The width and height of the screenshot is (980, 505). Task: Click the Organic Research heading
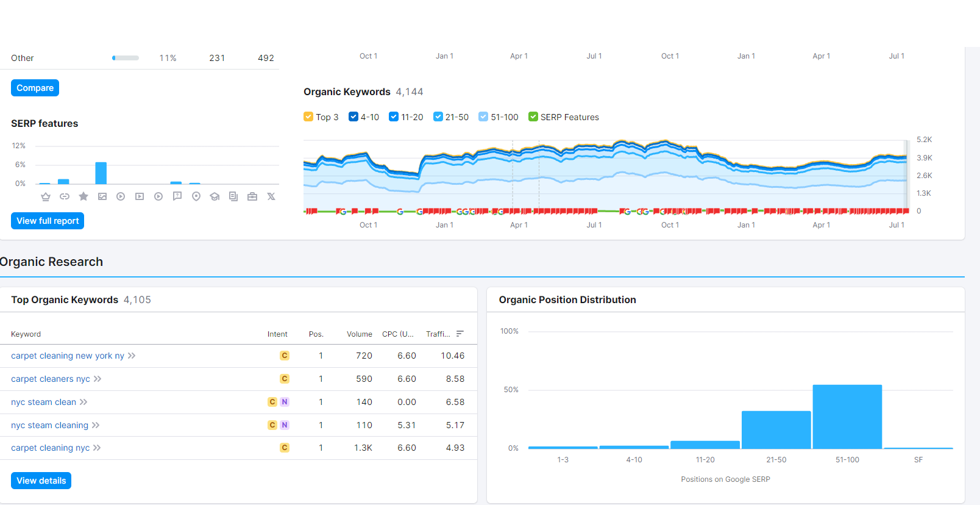click(x=51, y=262)
